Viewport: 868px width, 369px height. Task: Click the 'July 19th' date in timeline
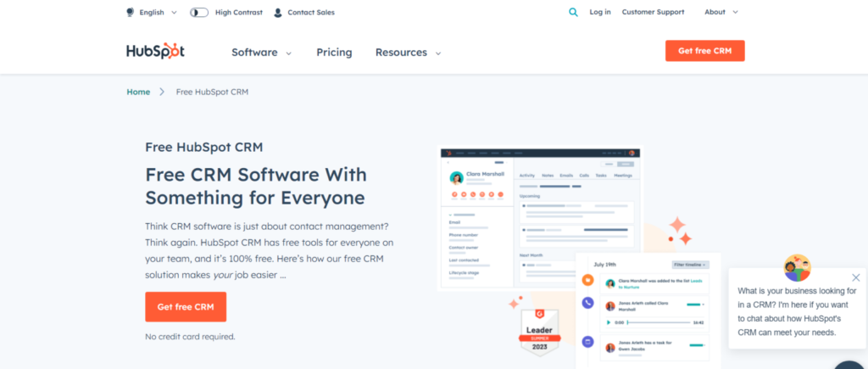(x=604, y=265)
